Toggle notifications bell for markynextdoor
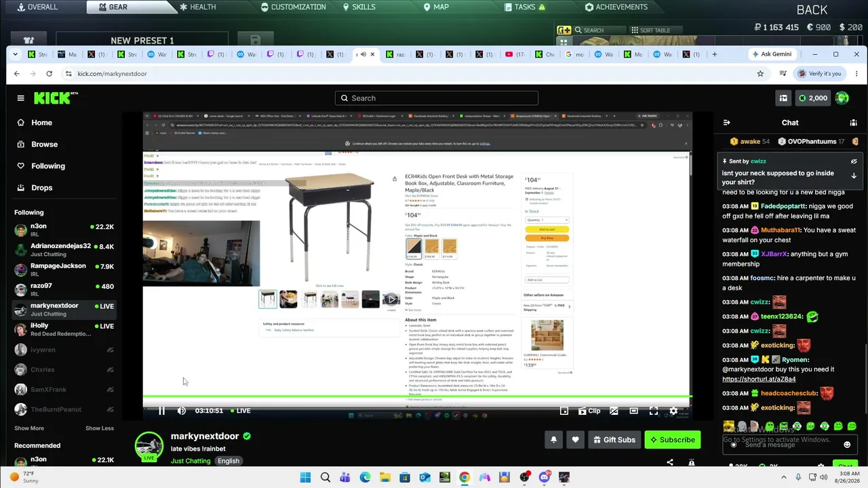 click(x=553, y=440)
